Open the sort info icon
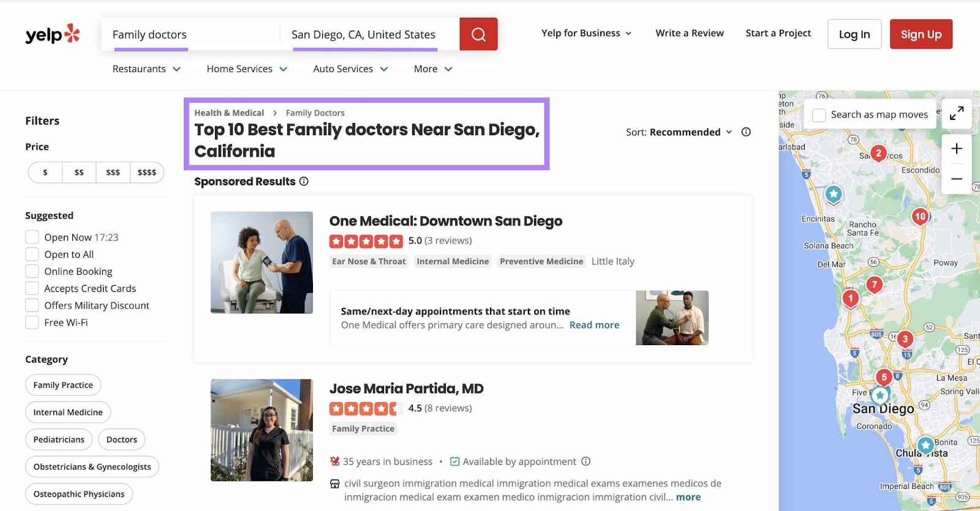 (746, 132)
